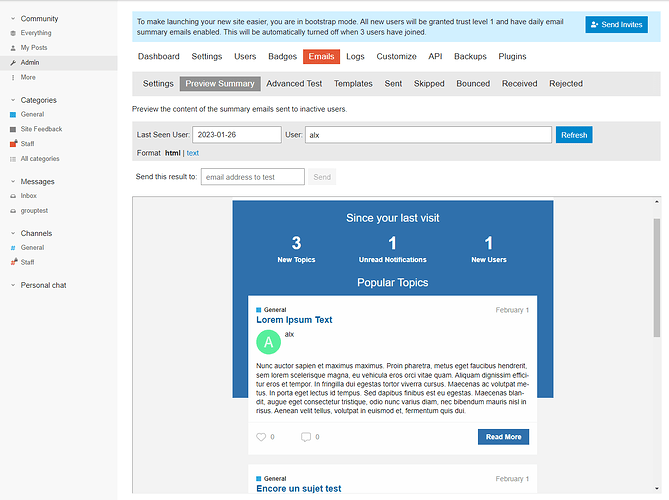Screen dimensions: 669x500
Task: Click the preview scrollbar up arrow
Action: pyautogui.click(x=657, y=201)
